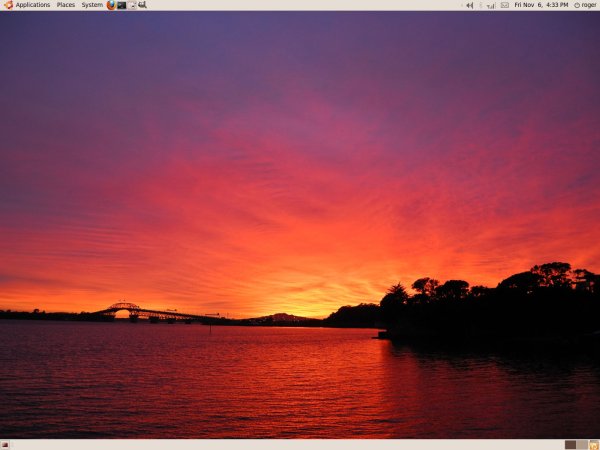The image size is (600, 450).
Task: Launch Firefox from the top panel
Action: coord(111,5)
